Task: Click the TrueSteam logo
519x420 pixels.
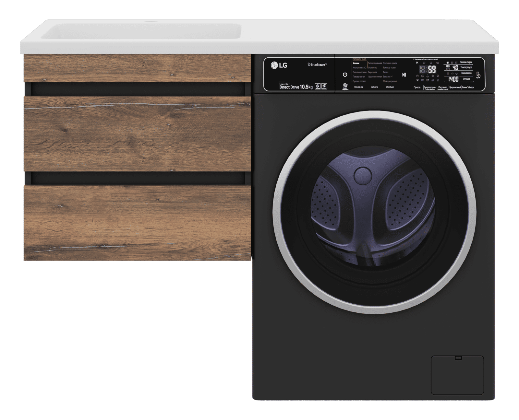Action: click(x=317, y=65)
